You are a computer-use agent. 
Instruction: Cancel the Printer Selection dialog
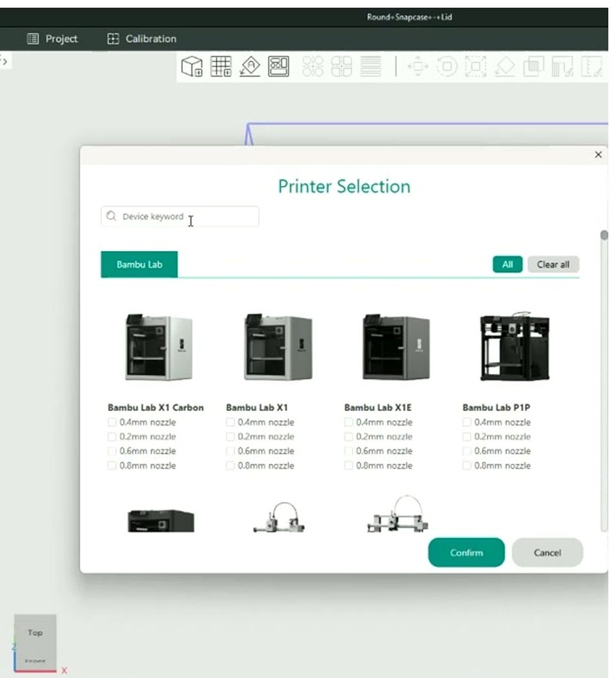[x=548, y=553]
